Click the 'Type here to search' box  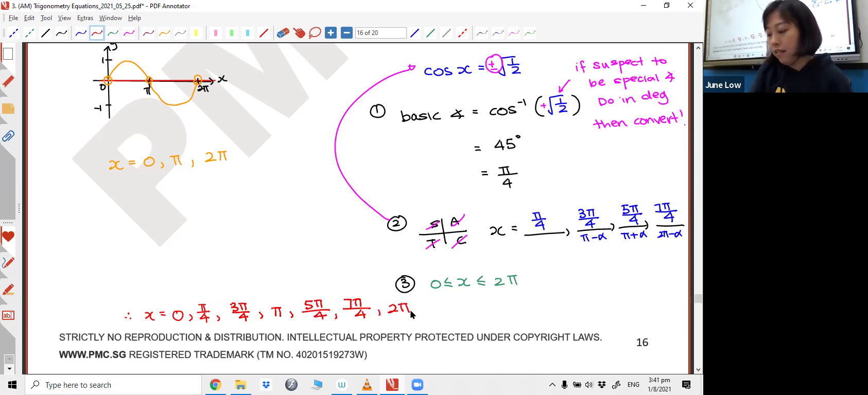(x=113, y=385)
